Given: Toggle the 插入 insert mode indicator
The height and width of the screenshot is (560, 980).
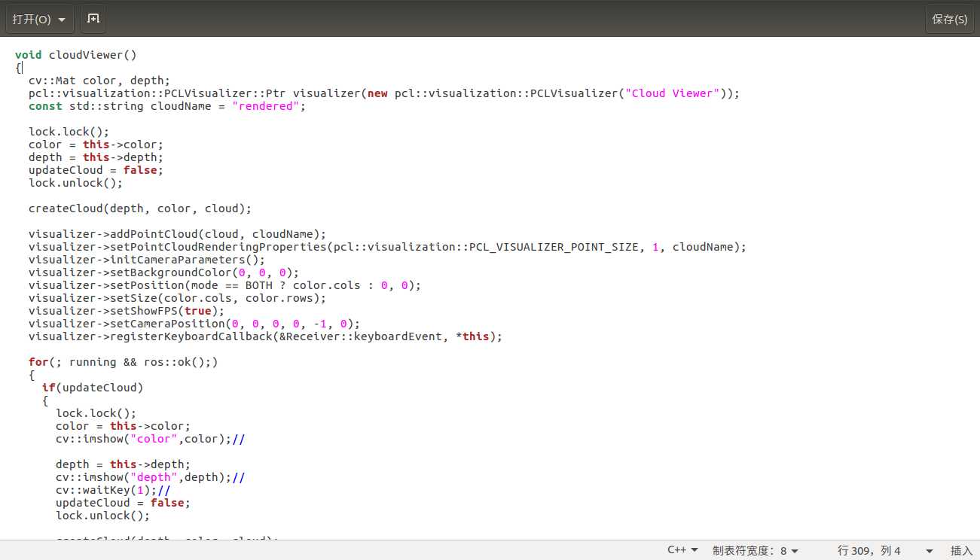Looking at the screenshot, I should pos(961,550).
